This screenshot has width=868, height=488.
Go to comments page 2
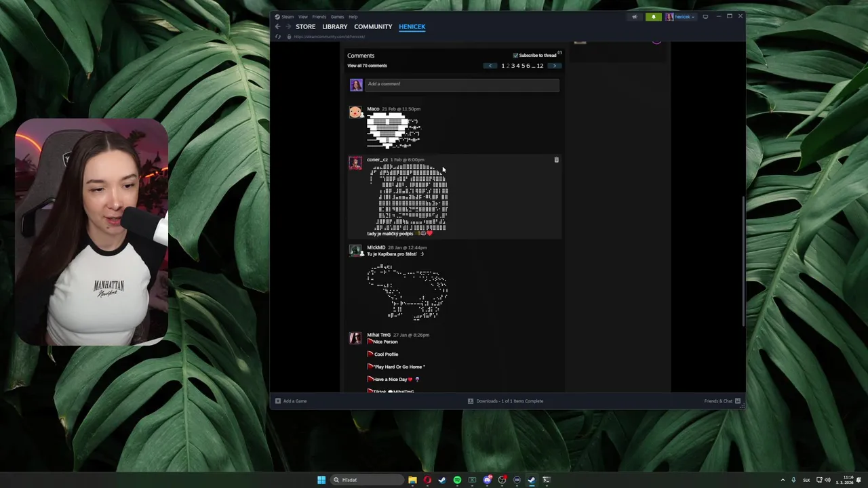(507, 66)
